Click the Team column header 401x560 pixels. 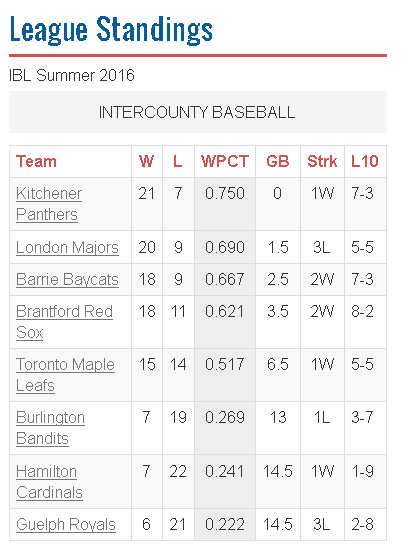pyautogui.click(x=36, y=161)
